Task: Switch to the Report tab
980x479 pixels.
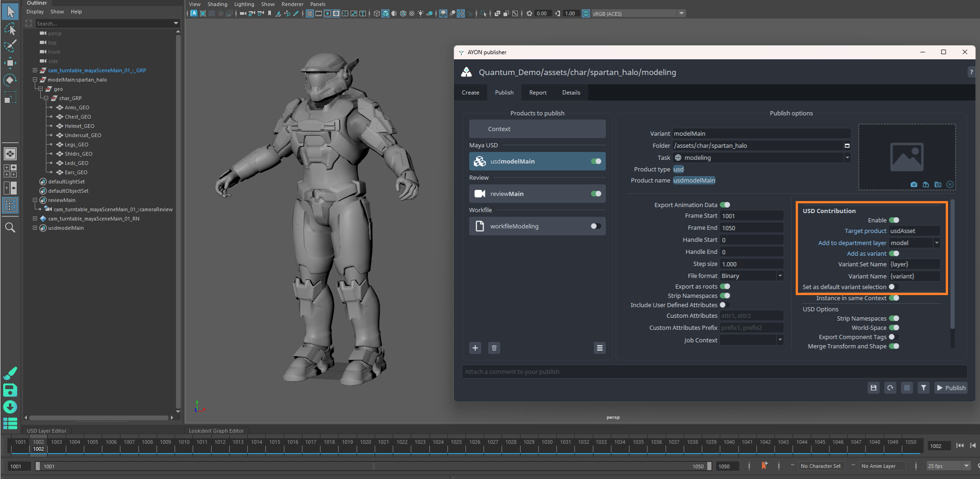Action: tap(538, 93)
